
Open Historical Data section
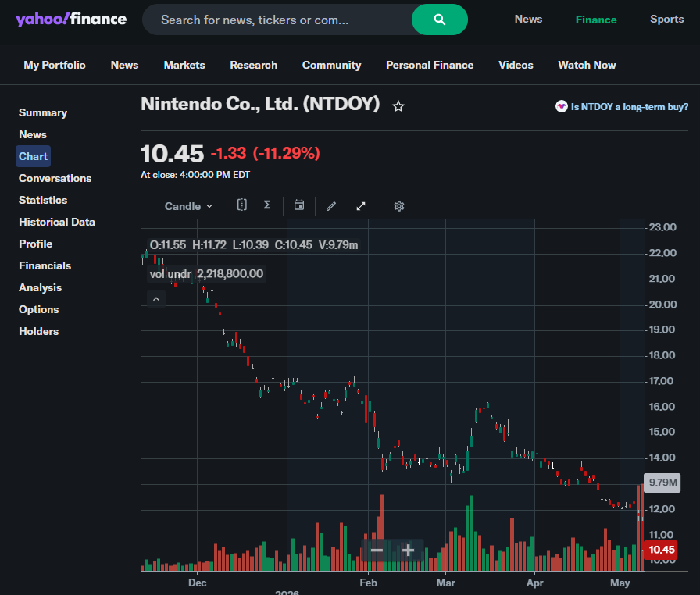pyautogui.click(x=57, y=222)
